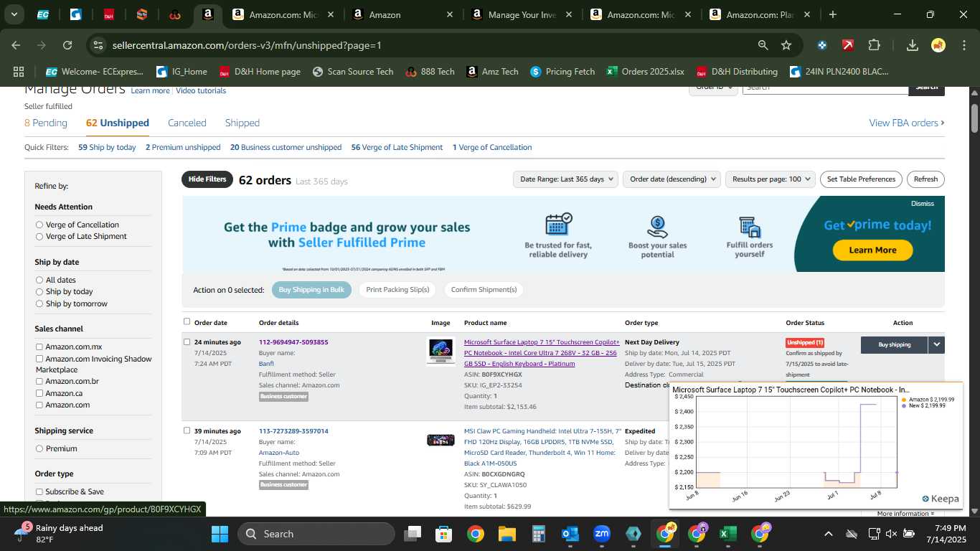Viewport: 980px width, 551px height.
Task: Select Verge of Late Shipment radio filter
Action: 39,236
